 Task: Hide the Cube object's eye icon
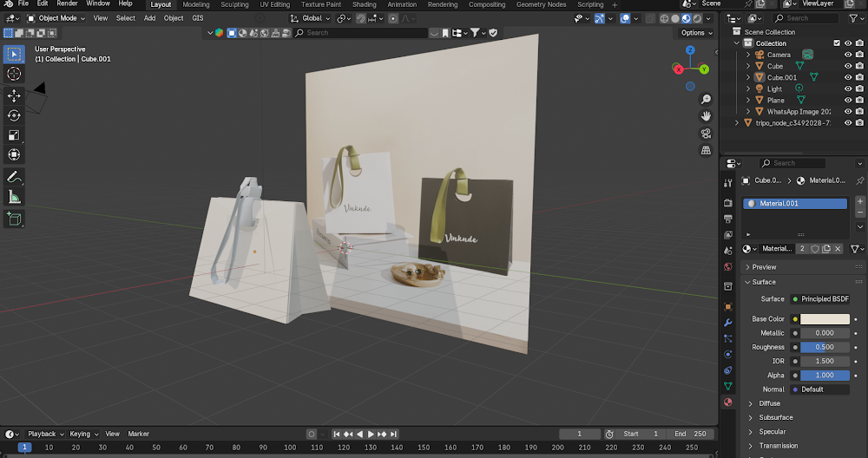click(x=847, y=66)
